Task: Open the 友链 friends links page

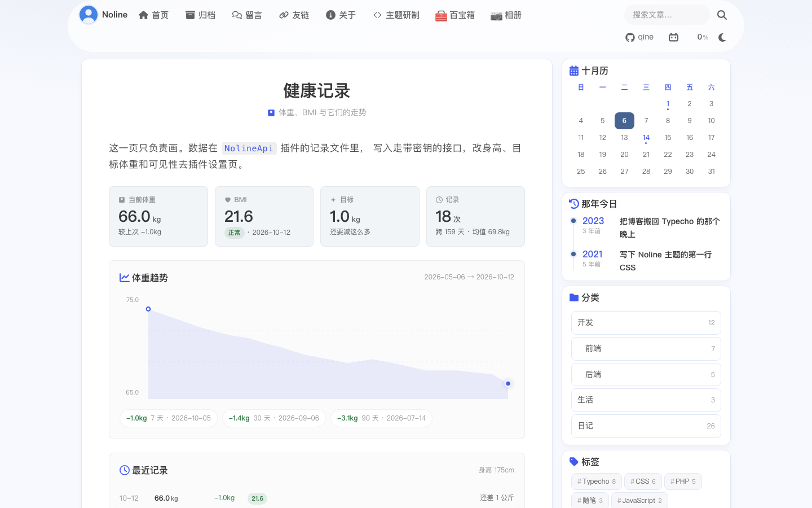Action: click(294, 15)
